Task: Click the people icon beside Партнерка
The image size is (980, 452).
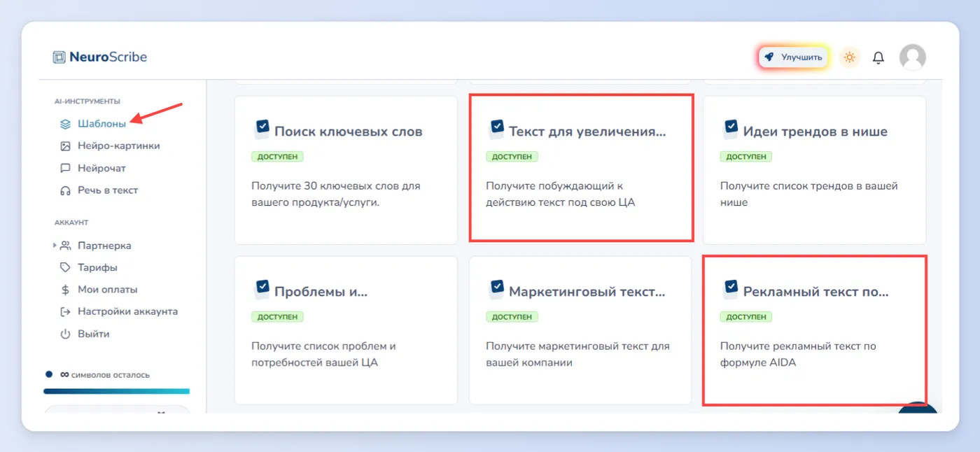Action: [x=65, y=246]
